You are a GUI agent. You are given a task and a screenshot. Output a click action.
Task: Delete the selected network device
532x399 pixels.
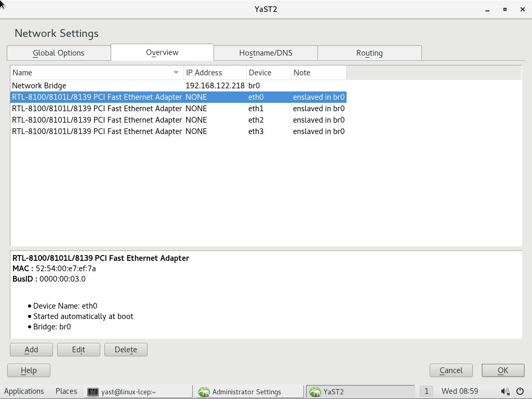pos(126,350)
